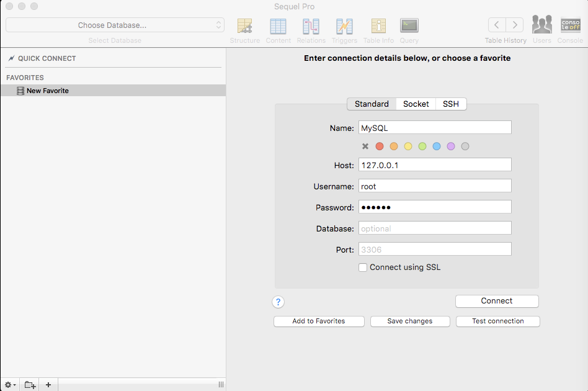Select New Favorite in the favorites list
Image resolution: width=588 pixels, height=391 pixels.
[x=48, y=91]
